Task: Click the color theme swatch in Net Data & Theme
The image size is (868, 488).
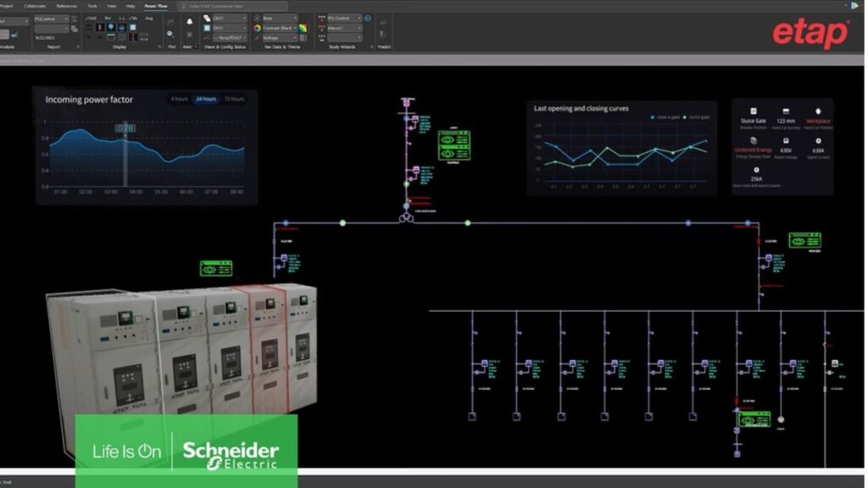Action: pos(303,28)
